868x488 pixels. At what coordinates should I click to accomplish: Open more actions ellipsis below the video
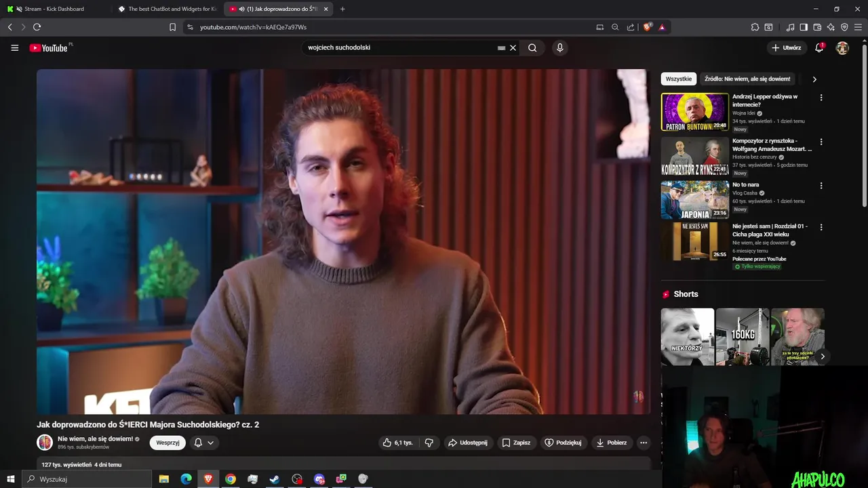pyautogui.click(x=644, y=443)
